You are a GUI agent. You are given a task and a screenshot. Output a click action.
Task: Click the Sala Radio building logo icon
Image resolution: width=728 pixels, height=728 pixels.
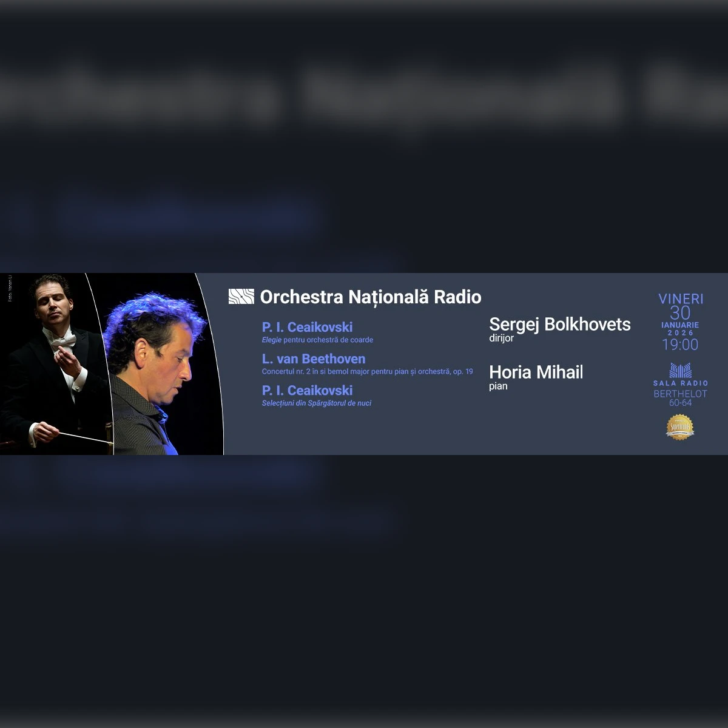point(680,370)
